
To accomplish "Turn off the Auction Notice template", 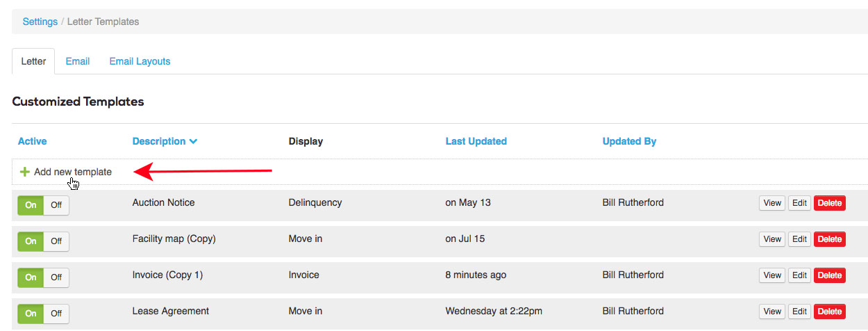I will [x=56, y=205].
